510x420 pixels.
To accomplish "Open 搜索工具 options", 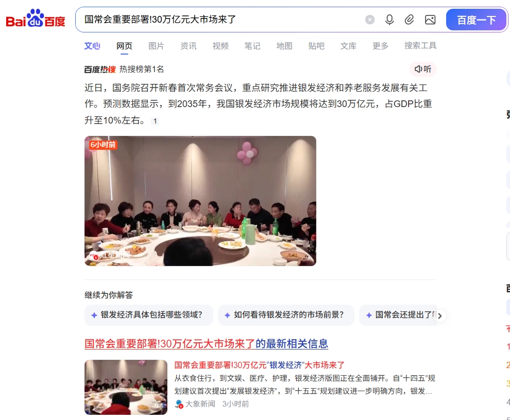I will [420, 45].
